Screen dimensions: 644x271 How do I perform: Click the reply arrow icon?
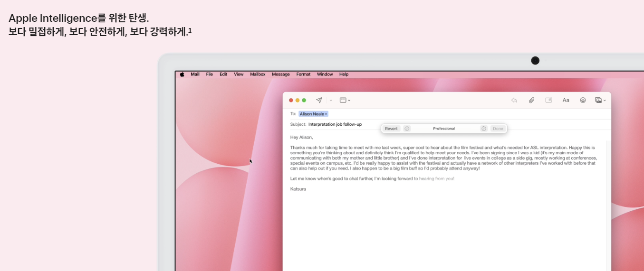[x=514, y=100]
